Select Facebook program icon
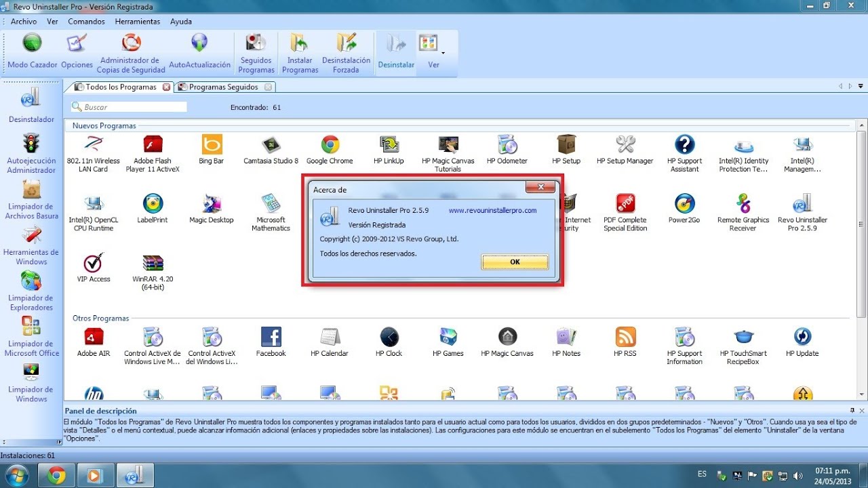This screenshot has height=488, width=868. [271, 342]
